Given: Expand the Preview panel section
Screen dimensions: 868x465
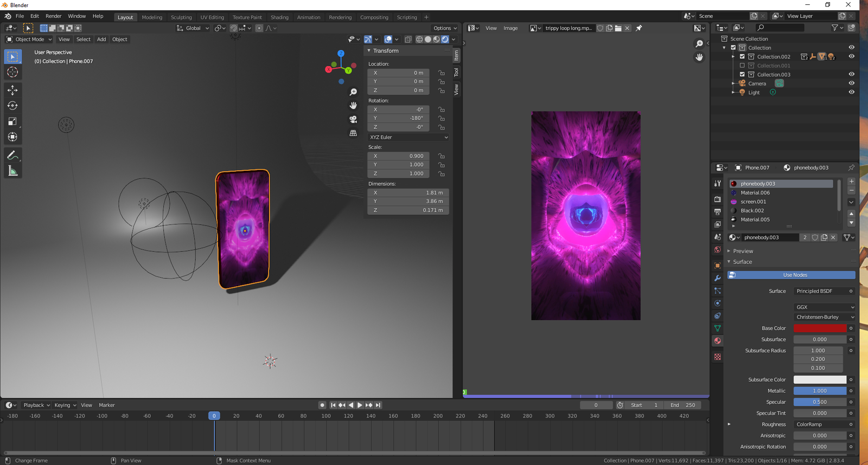Looking at the screenshot, I should [x=743, y=251].
